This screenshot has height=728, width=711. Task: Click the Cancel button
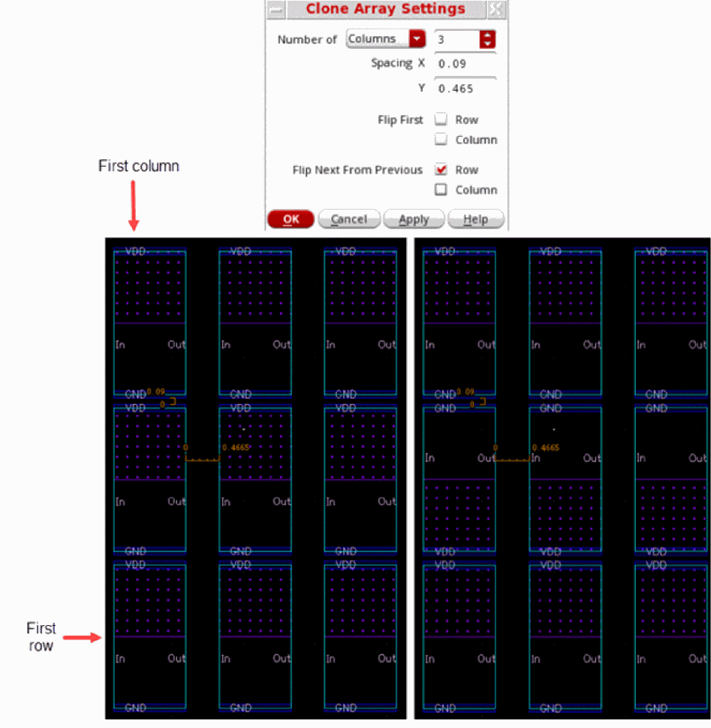pos(349,219)
